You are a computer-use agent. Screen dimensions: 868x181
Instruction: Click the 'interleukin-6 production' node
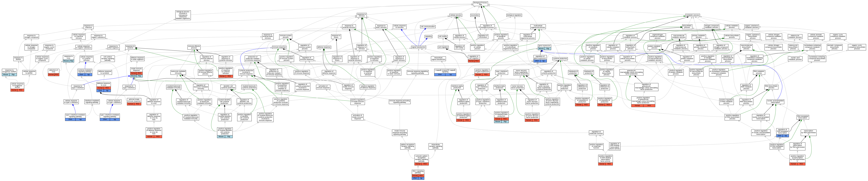pyautogui.click(x=573, y=72)
